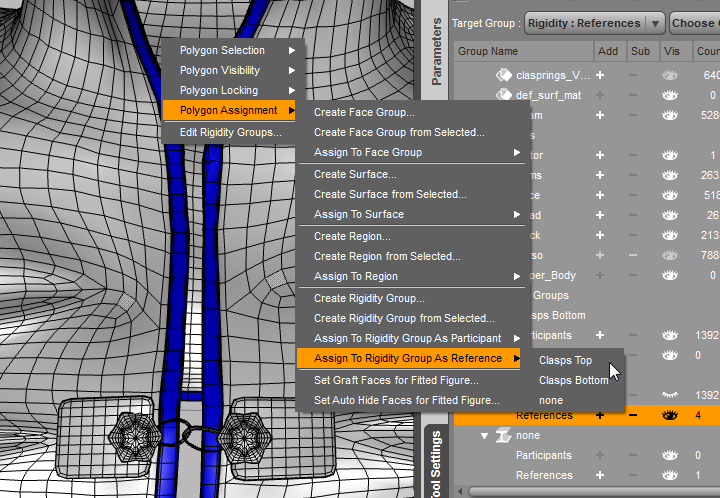Switch to the Parameters side tab
Screen dimensions: 720x498
click(436, 52)
